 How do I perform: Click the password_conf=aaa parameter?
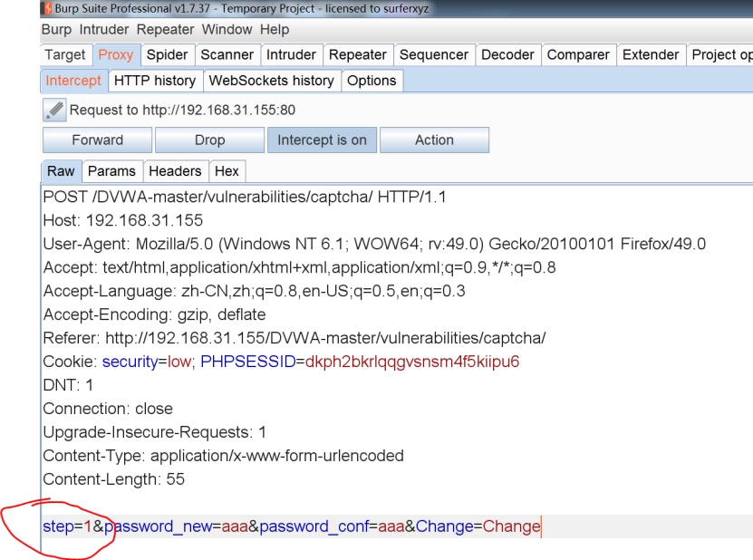pos(333,526)
